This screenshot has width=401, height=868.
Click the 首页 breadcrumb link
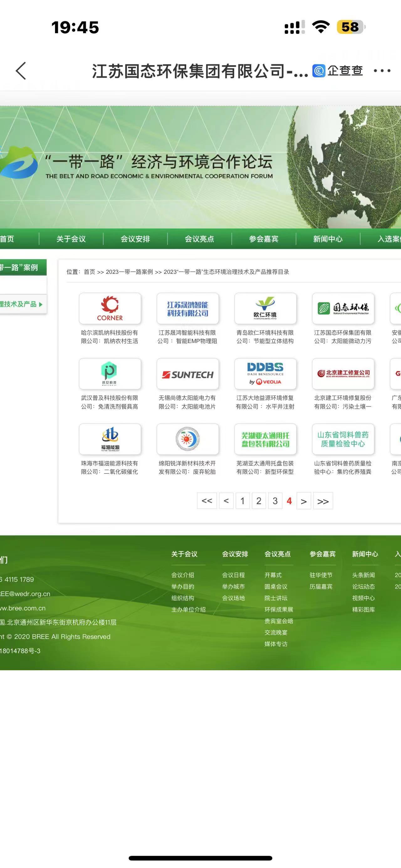[89, 272]
